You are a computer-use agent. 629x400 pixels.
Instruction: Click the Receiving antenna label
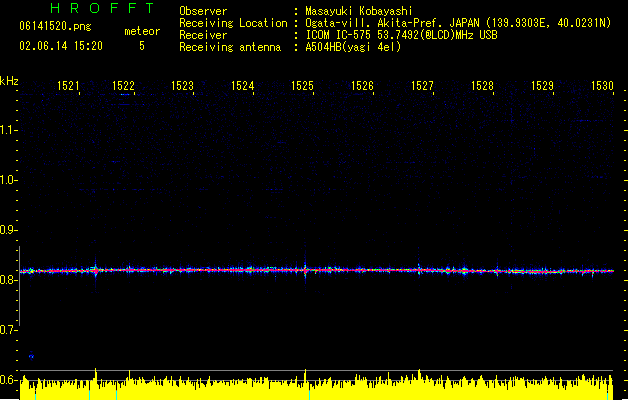[x=230, y=47]
